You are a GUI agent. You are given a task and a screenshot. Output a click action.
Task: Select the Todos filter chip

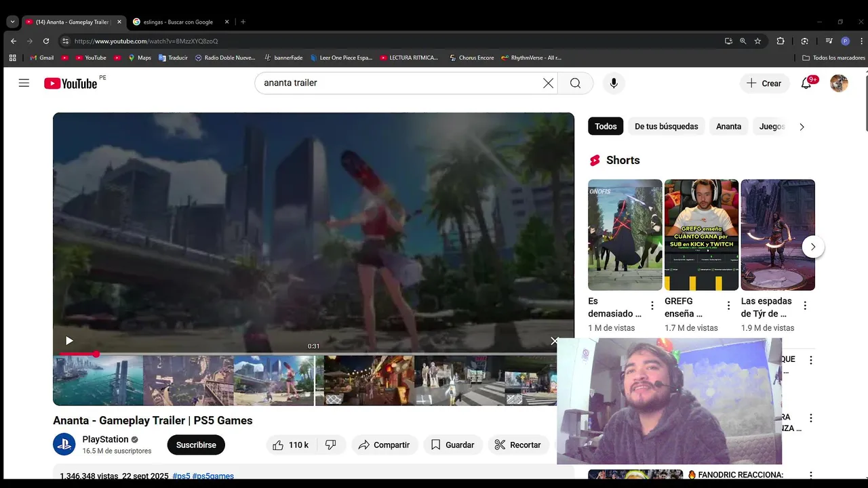[x=606, y=126]
